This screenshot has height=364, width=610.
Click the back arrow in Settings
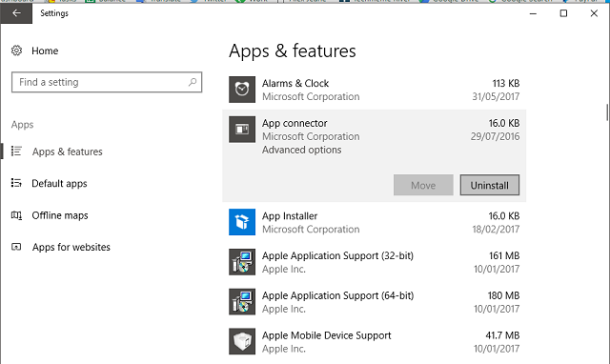16,13
